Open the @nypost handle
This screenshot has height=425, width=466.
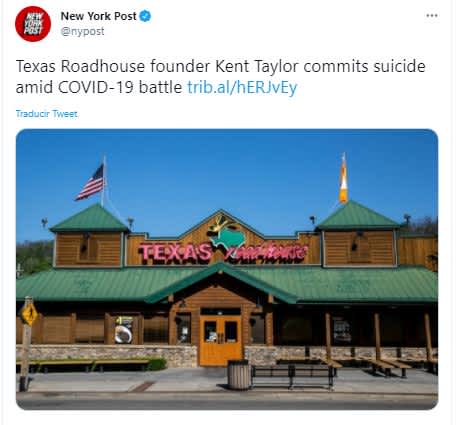click(x=82, y=31)
